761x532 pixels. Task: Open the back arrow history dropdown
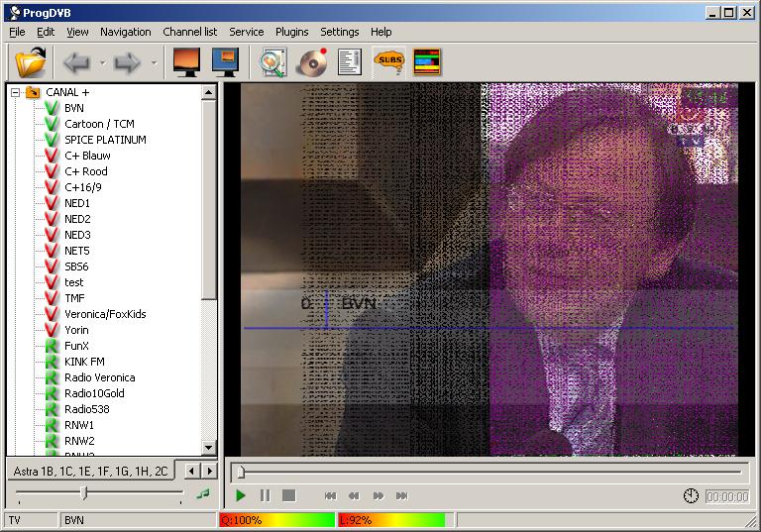pos(102,63)
